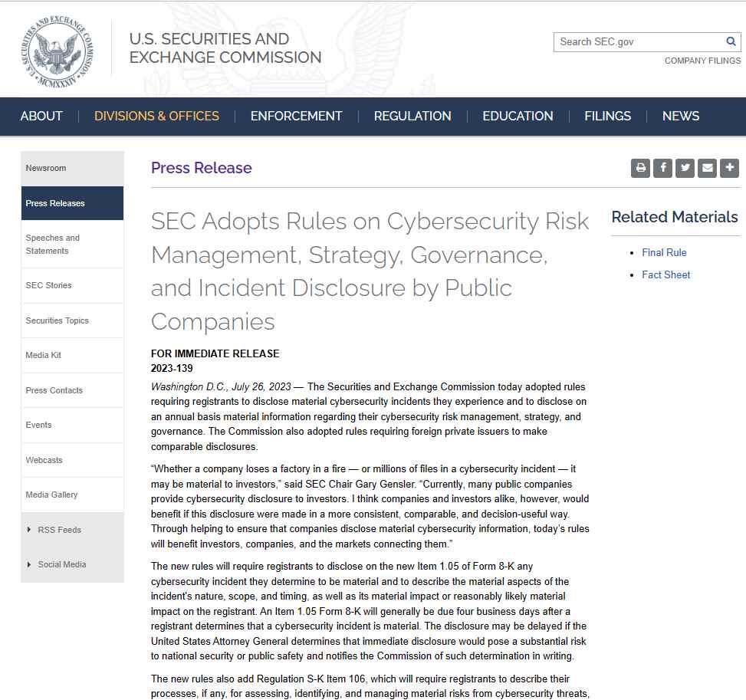Click the search magnifier icon
This screenshot has width=746, height=700.
pyautogui.click(x=731, y=42)
